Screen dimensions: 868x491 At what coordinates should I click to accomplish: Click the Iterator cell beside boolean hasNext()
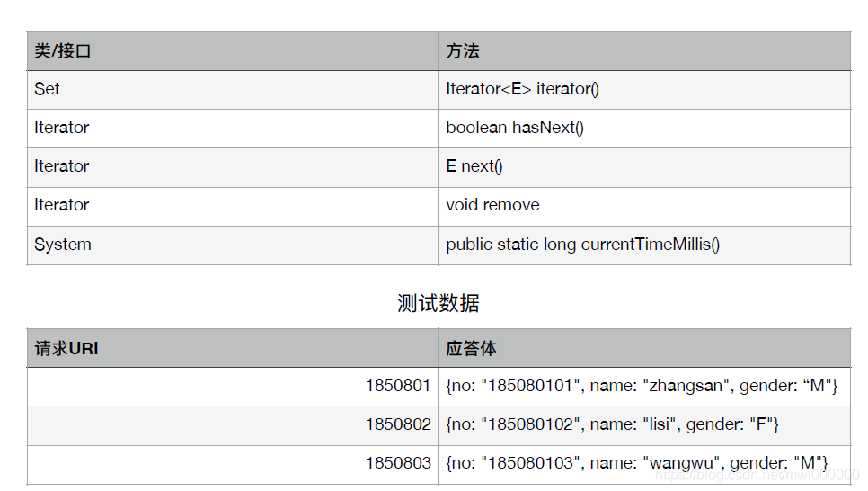click(x=233, y=129)
